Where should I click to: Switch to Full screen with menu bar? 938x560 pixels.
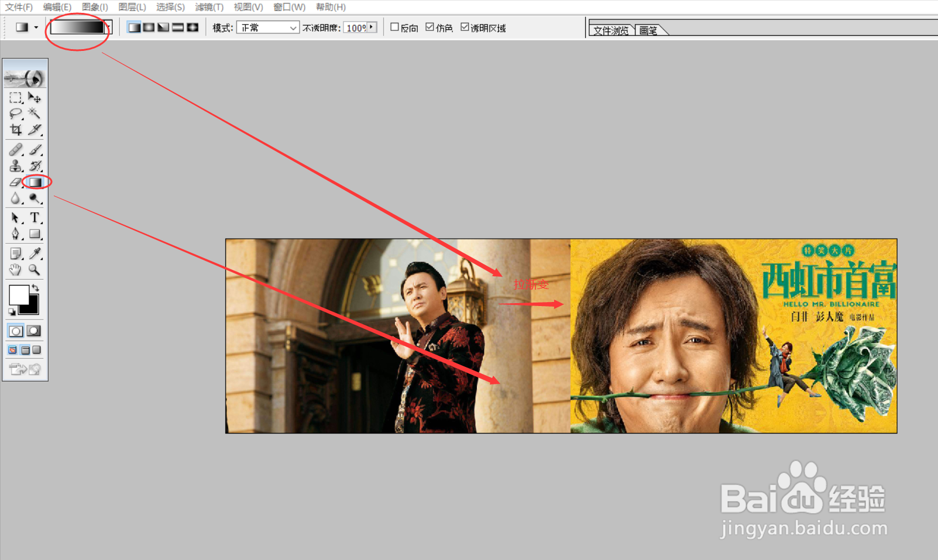25,350
